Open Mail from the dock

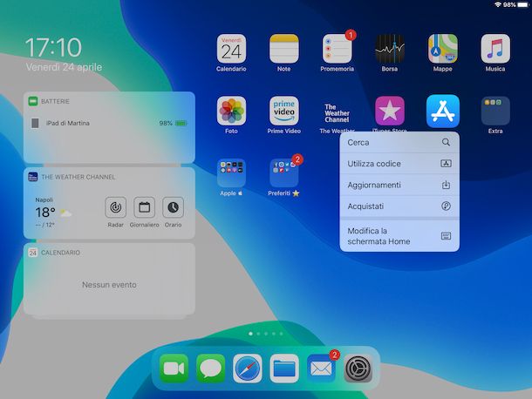click(x=321, y=369)
